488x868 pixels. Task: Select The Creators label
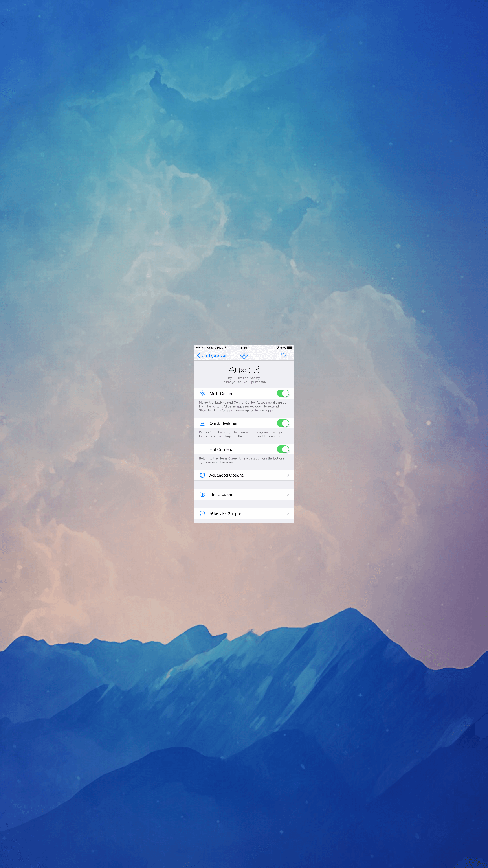(221, 495)
